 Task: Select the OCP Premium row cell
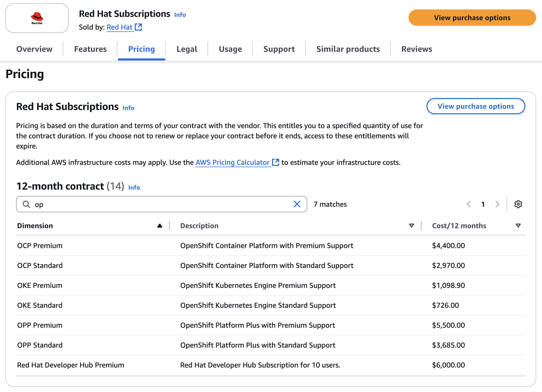(x=40, y=246)
